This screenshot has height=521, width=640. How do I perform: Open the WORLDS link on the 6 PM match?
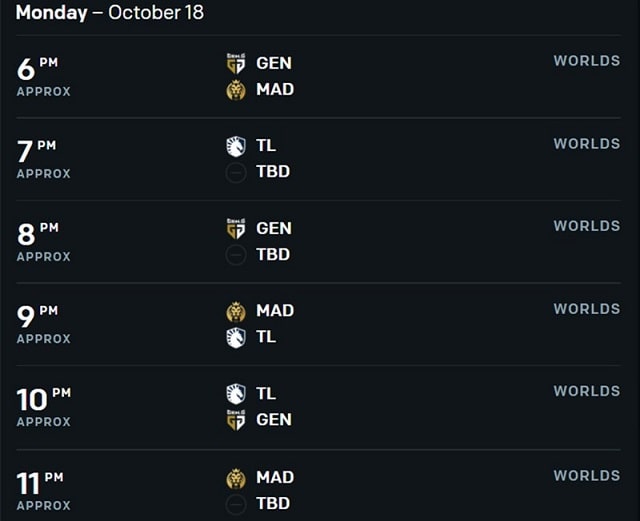click(x=587, y=61)
